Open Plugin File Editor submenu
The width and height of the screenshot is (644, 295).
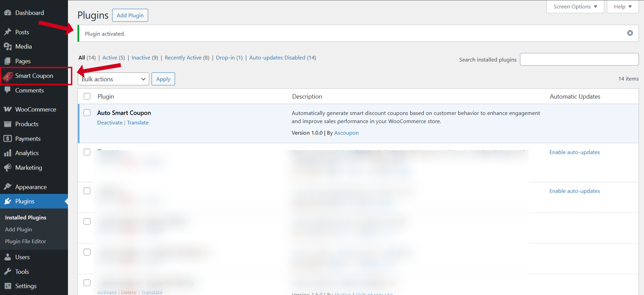click(x=25, y=241)
